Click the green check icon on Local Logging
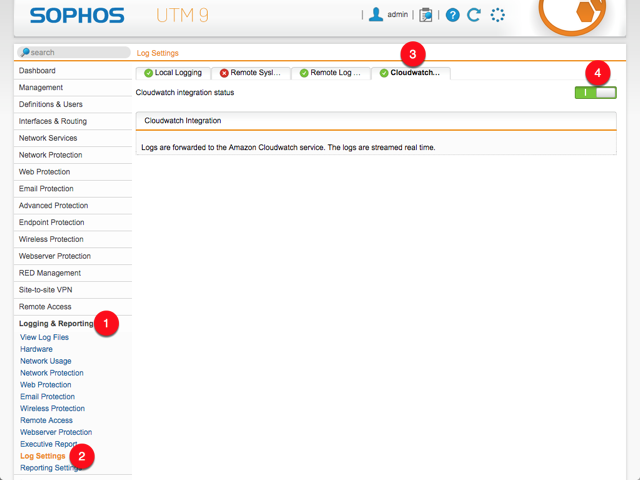The width and height of the screenshot is (640, 480). pos(149,73)
